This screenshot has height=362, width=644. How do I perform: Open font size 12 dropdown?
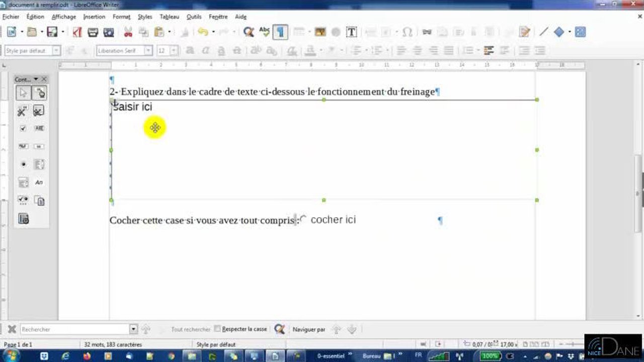pos(174,51)
